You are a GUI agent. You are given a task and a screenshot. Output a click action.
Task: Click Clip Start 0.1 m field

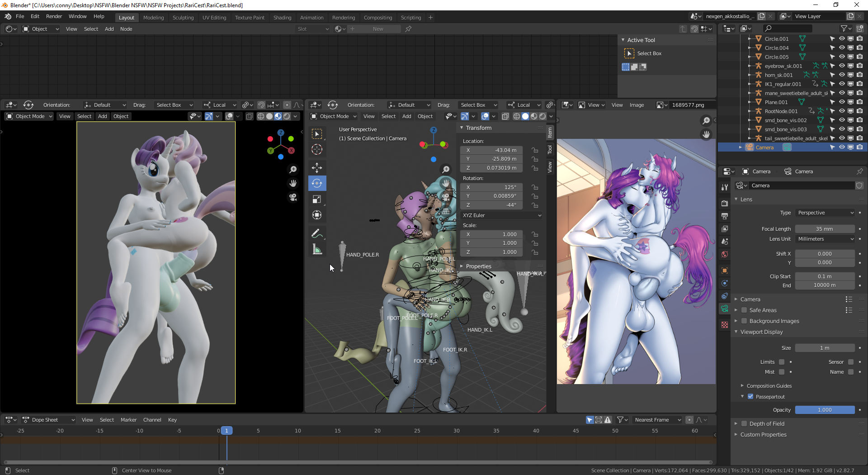825,276
